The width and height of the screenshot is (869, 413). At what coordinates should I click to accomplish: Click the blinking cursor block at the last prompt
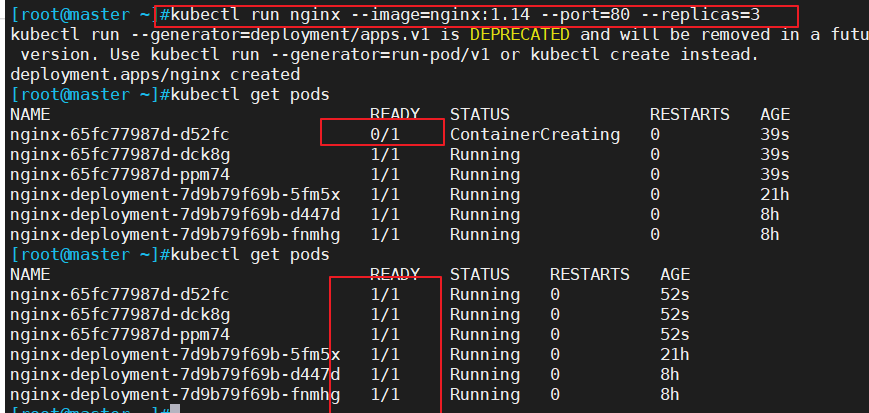click(x=175, y=409)
